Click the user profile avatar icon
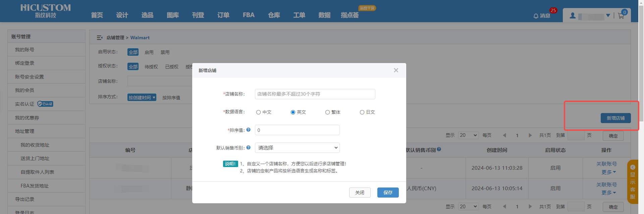Viewport: 644px width, 214px height. (573, 16)
